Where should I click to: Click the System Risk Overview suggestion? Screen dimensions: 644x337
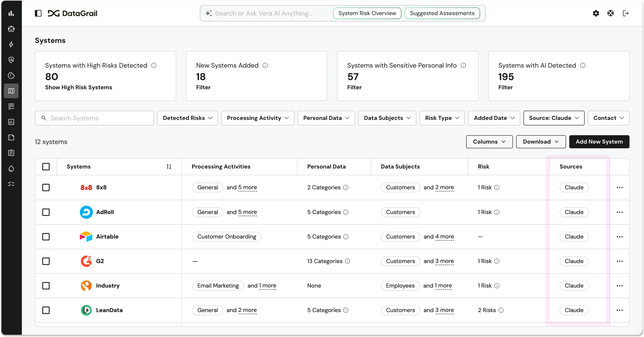point(367,13)
